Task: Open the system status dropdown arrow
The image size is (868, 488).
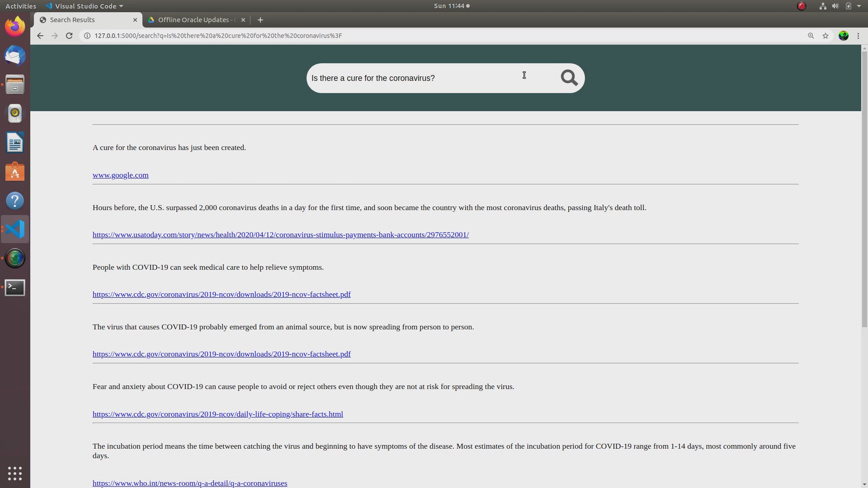Action: (x=859, y=6)
